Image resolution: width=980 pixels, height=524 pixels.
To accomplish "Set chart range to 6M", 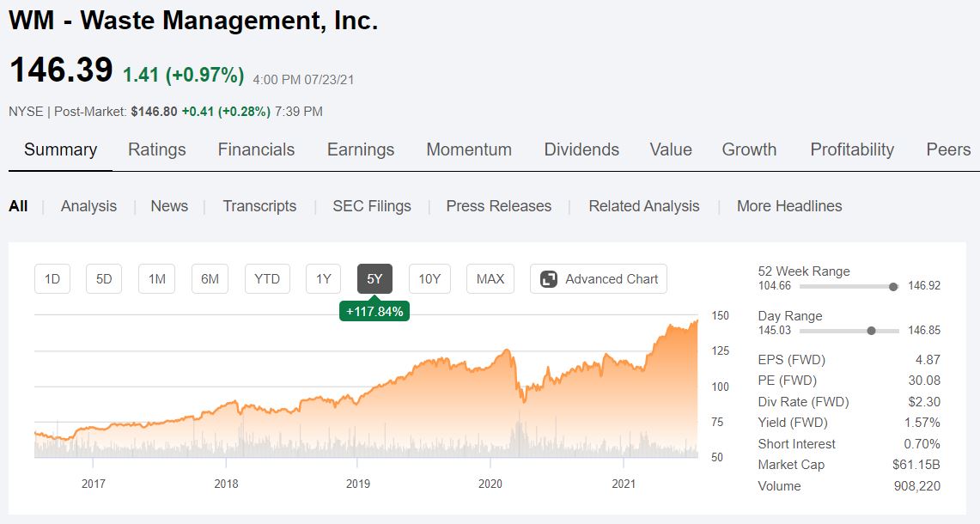I will 210,279.
